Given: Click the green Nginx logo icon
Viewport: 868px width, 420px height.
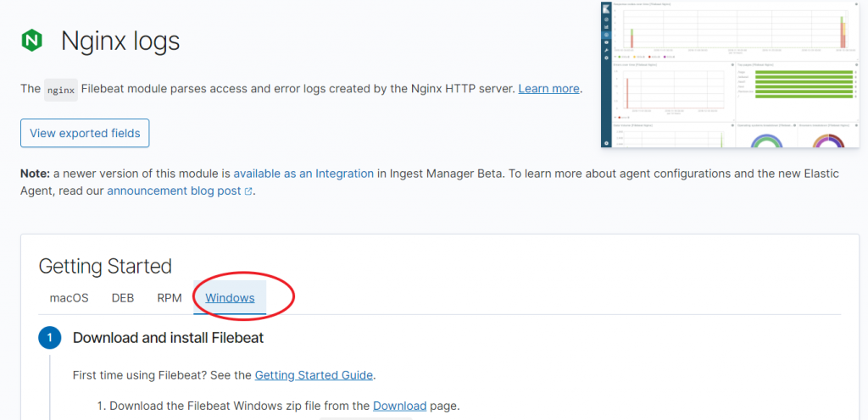Looking at the screenshot, I should (31, 41).
